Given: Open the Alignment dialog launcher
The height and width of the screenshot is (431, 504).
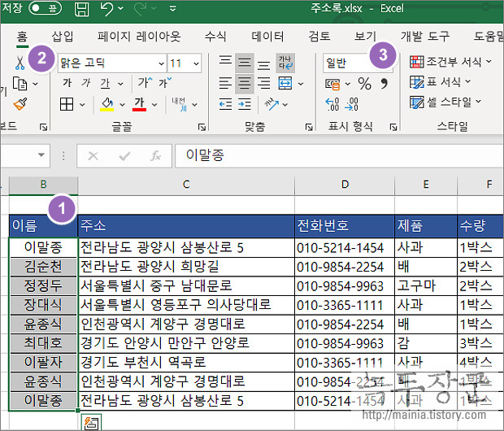Looking at the screenshot, I should point(309,128).
